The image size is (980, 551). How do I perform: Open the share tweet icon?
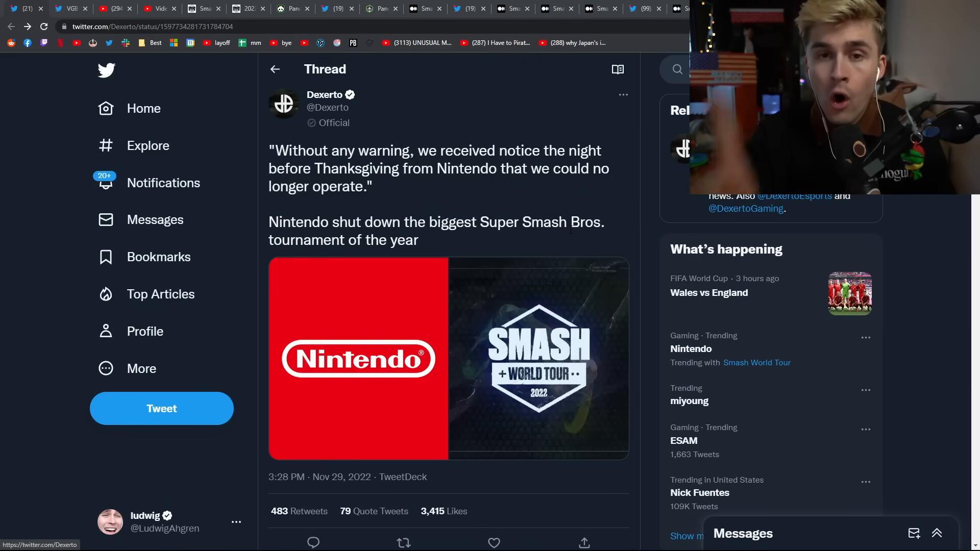(584, 542)
